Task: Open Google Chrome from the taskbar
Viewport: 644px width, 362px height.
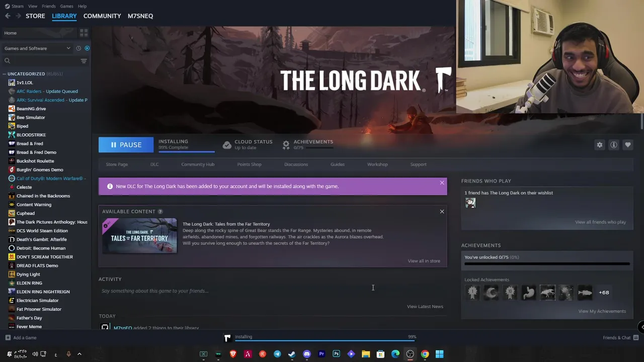Action: click(425, 354)
